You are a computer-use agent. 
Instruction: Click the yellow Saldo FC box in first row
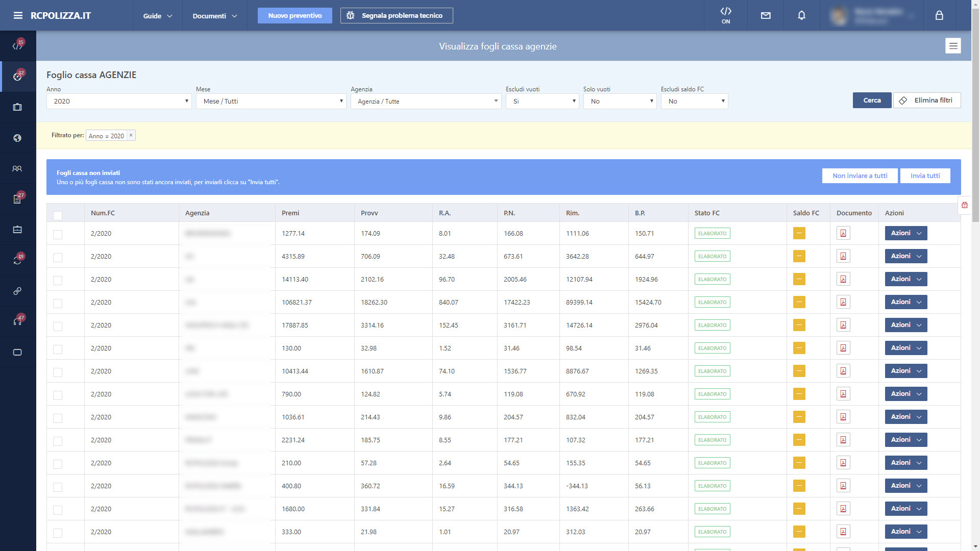799,233
